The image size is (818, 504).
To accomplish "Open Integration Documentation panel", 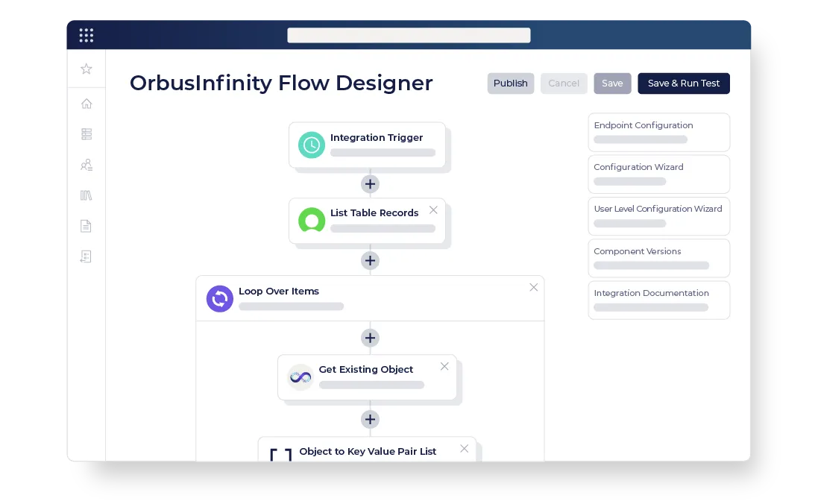I will point(659,300).
